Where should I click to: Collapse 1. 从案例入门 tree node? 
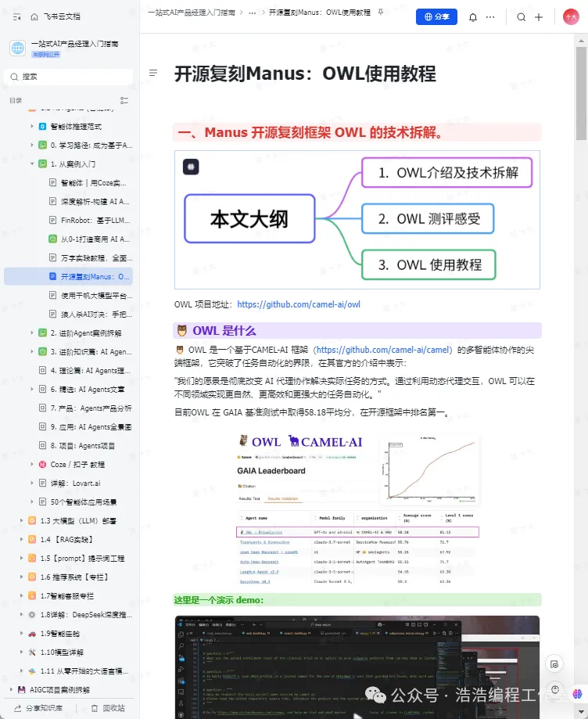pyautogui.click(x=31, y=164)
